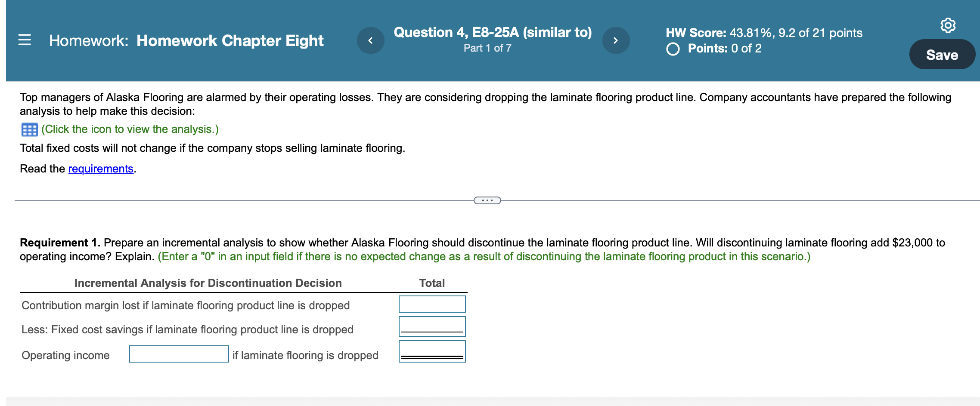Collapse the question section with the dotted control
Viewport: 980px width, 406px height.
click(x=487, y=200)
